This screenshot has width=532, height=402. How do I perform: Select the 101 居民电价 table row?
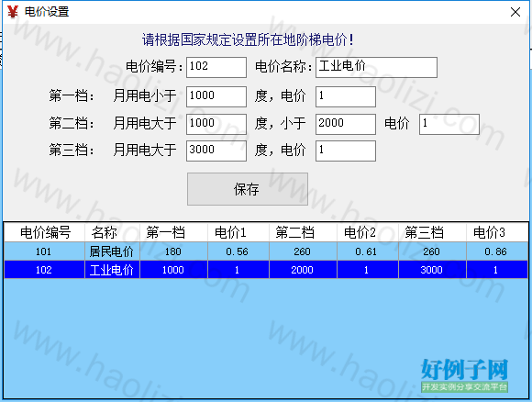point(266,251)
